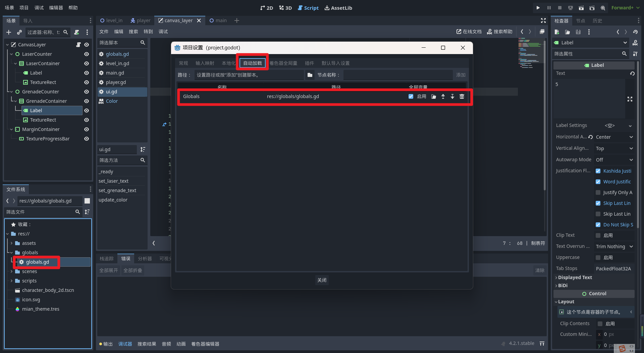Switch to the Input Map tab (输入映射)
Viewport: 644px width, 353px height.
(x=205, y=63)
